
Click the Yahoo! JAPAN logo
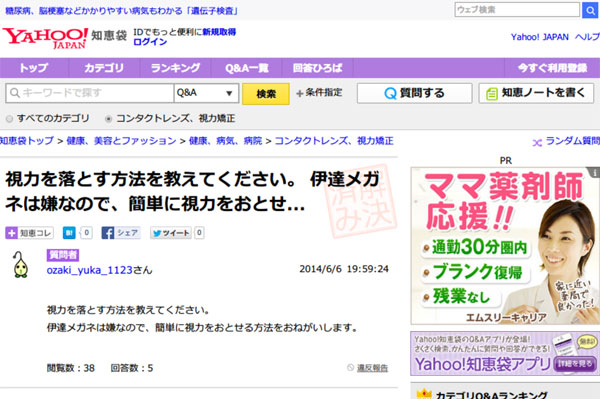point(46,38)
